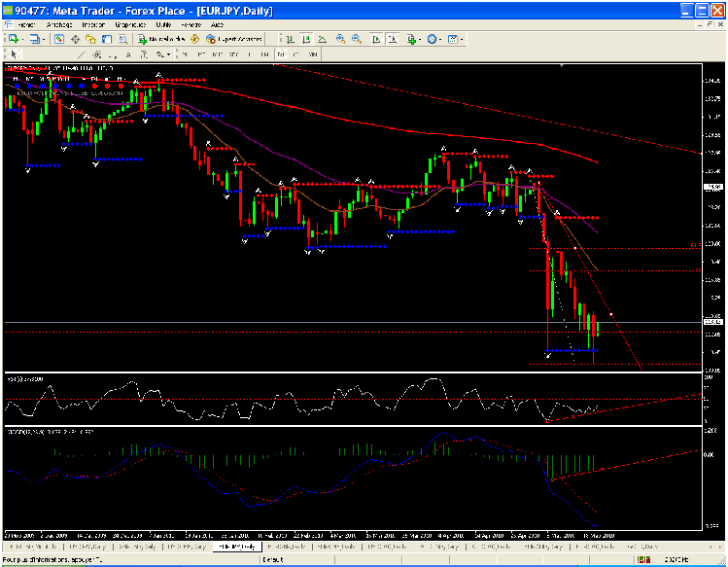This screenshot has height=567, width=728.
Task: Open the Profiles toolbar icon
Action: [34, 39]
